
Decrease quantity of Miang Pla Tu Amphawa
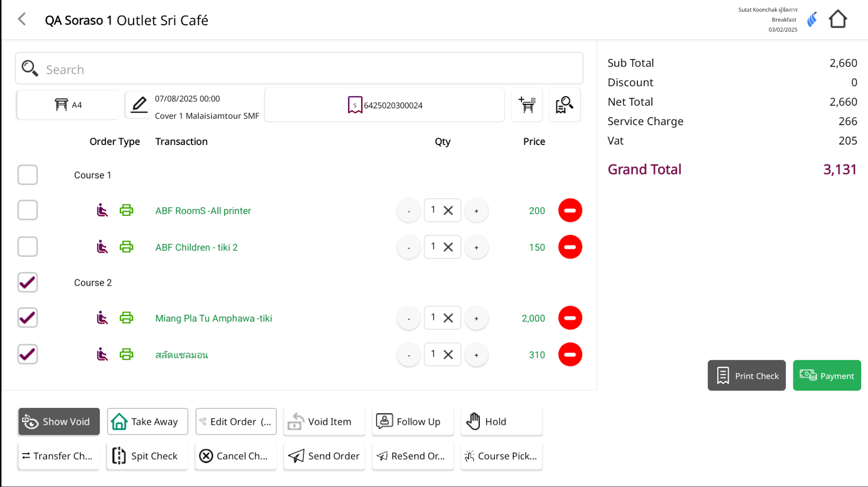tap(409, 319)
